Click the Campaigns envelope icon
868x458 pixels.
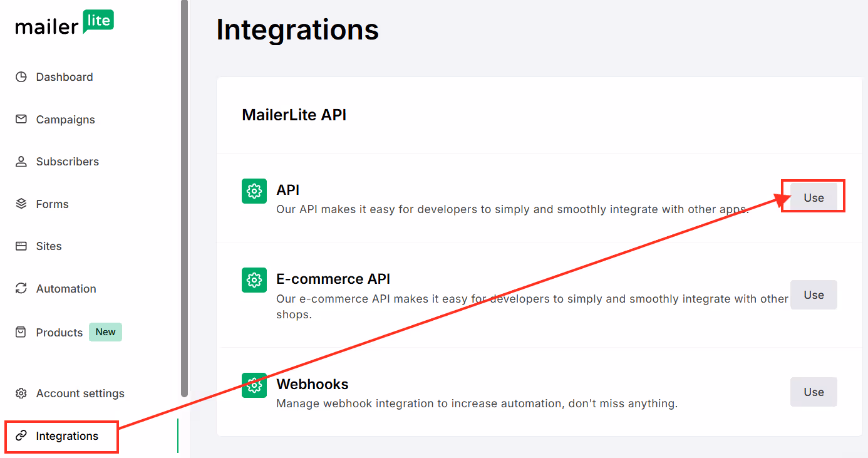pyautogui.click(x=21, y=119)
